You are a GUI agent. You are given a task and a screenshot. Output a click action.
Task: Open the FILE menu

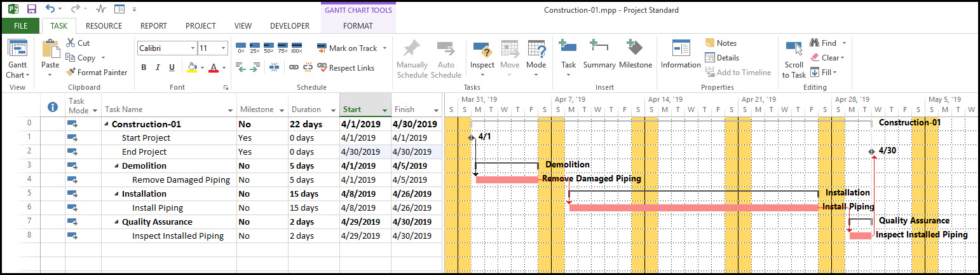[x=20, y=26]
